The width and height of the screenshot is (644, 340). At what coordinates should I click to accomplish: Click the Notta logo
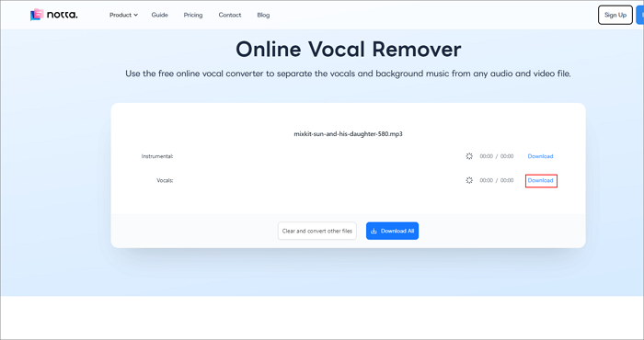53,15
